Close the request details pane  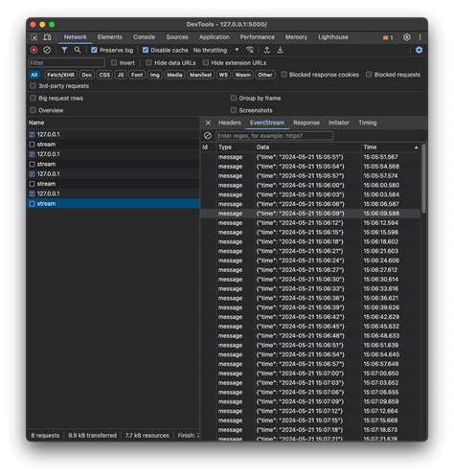[208, 123]
